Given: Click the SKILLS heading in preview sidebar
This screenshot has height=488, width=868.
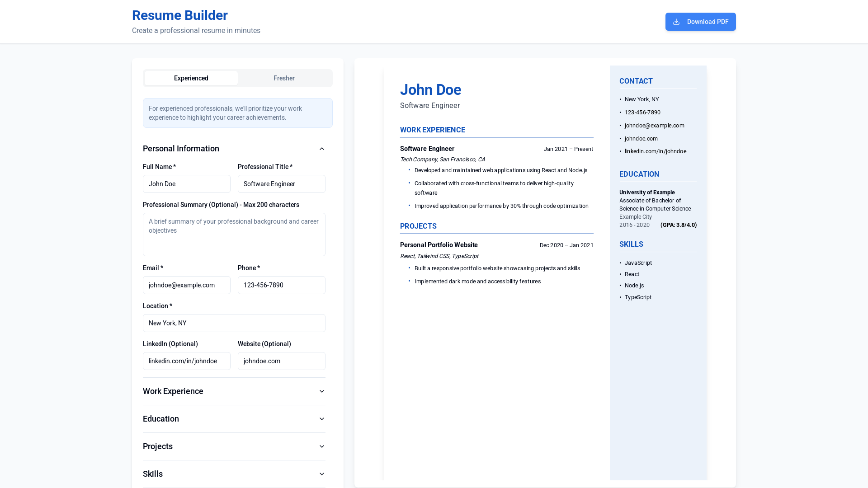Looking at the screenshot, I should click(631, 244).
